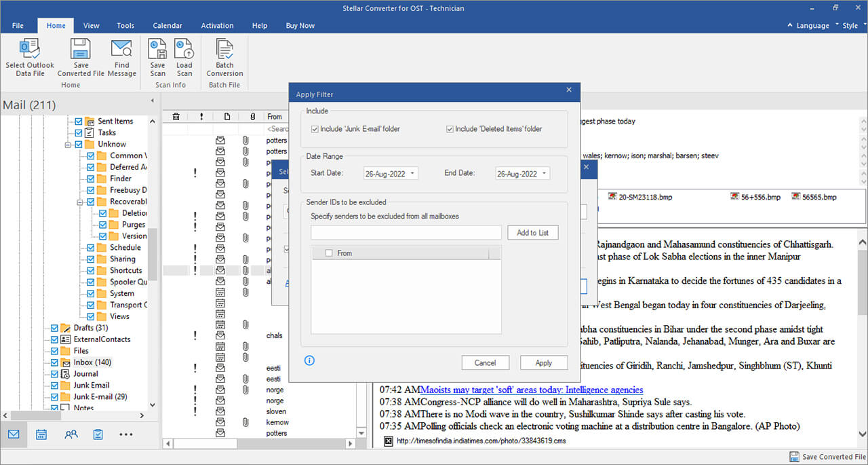Open the Language dropdown menu

813,26
